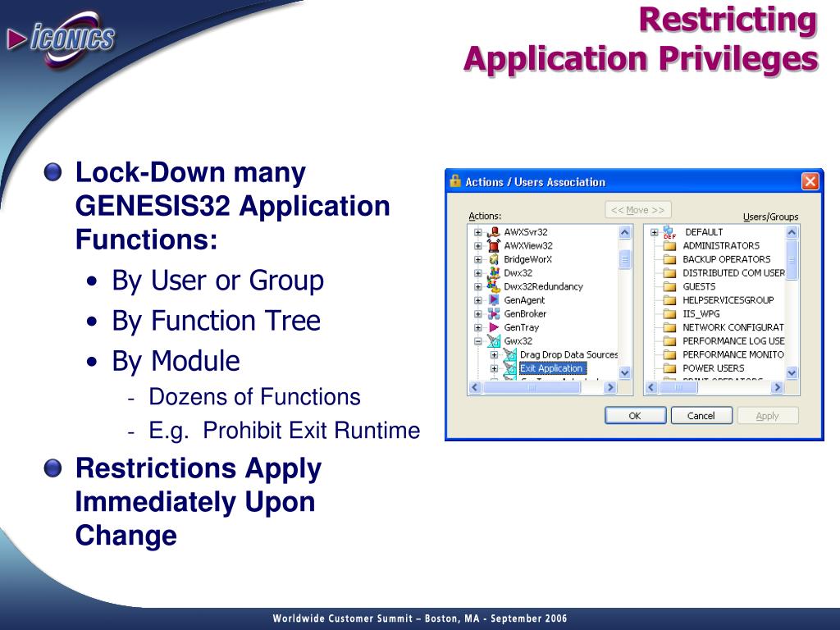Collapse the Gwx32 node
840x630 pixels.
[x=478, y=341]
